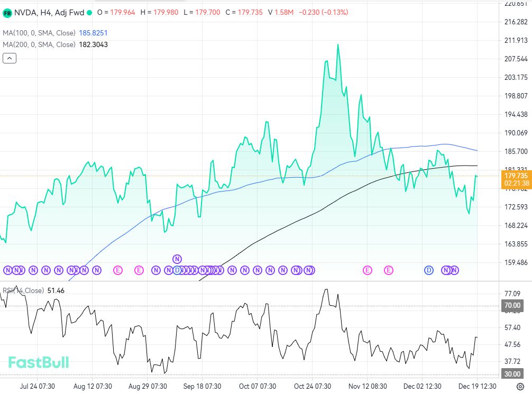Click the RSI 70.00 level label
Viewport: 532px width, 393px height.
tap(512, 305)
